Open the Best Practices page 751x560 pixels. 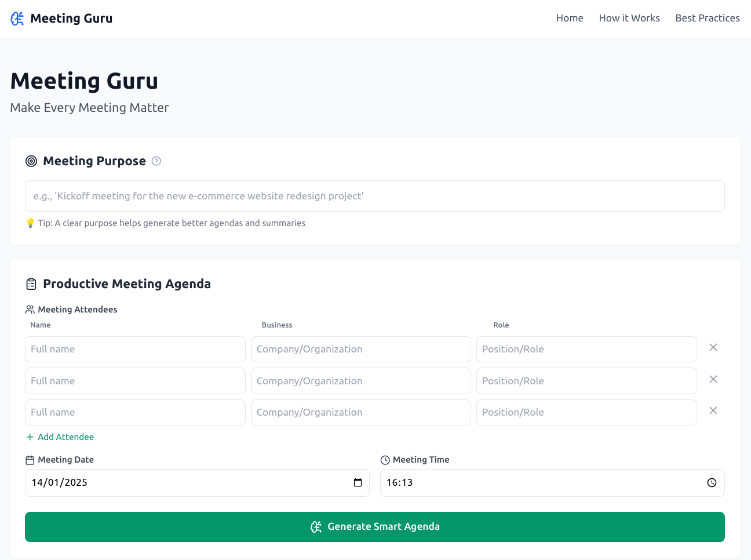point(707,19)
